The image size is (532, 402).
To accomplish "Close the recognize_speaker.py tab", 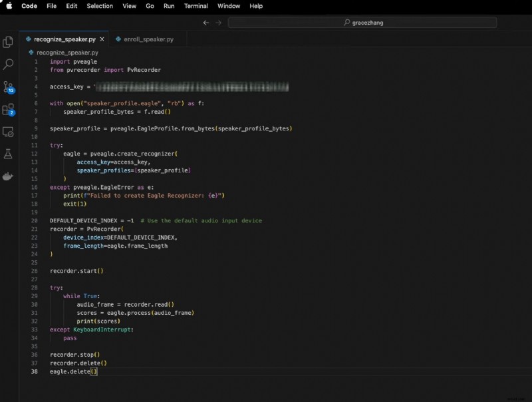I will tap(102, 39).
